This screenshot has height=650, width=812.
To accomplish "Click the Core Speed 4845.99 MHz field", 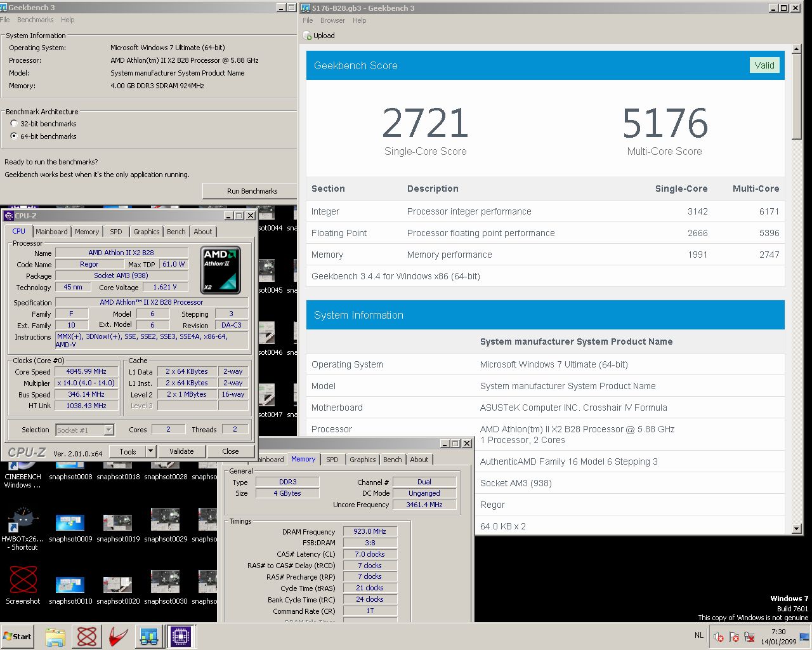I will [86, 372].
